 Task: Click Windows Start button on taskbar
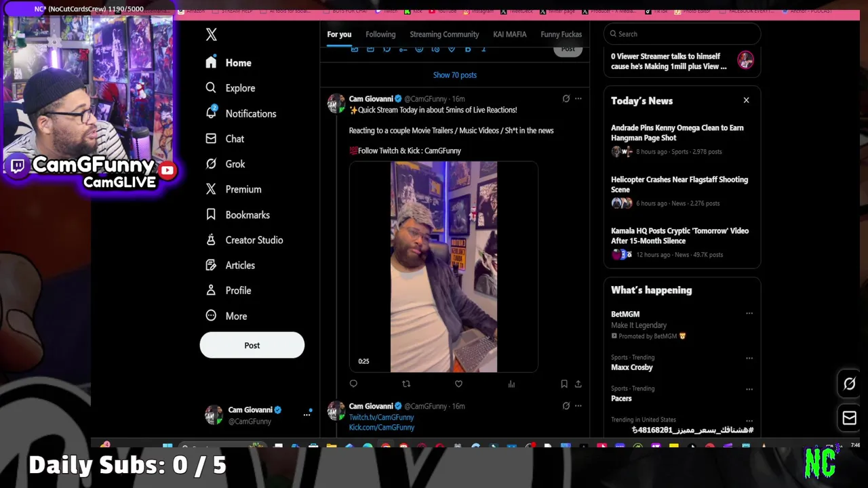[167, 447]
